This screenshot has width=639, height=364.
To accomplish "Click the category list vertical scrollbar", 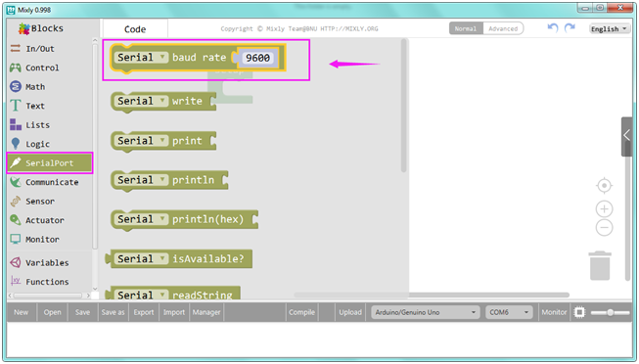I will pyautogui.click(x=95, y=147).
